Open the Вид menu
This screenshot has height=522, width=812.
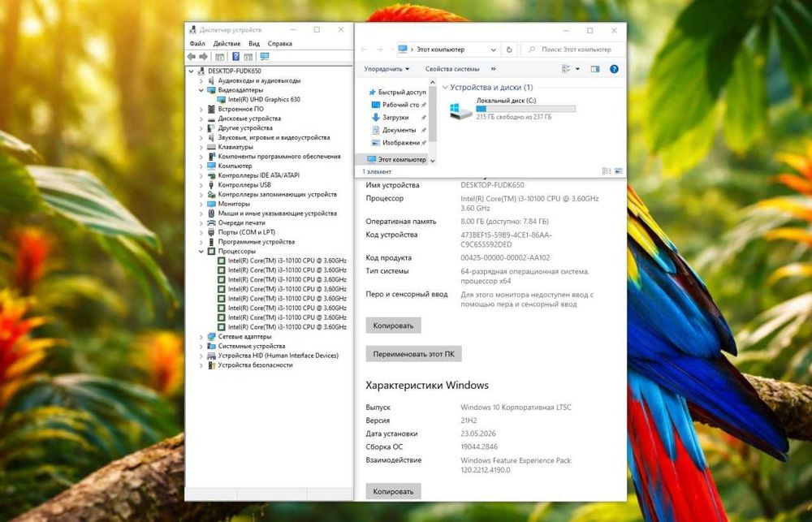coord(253,44)
